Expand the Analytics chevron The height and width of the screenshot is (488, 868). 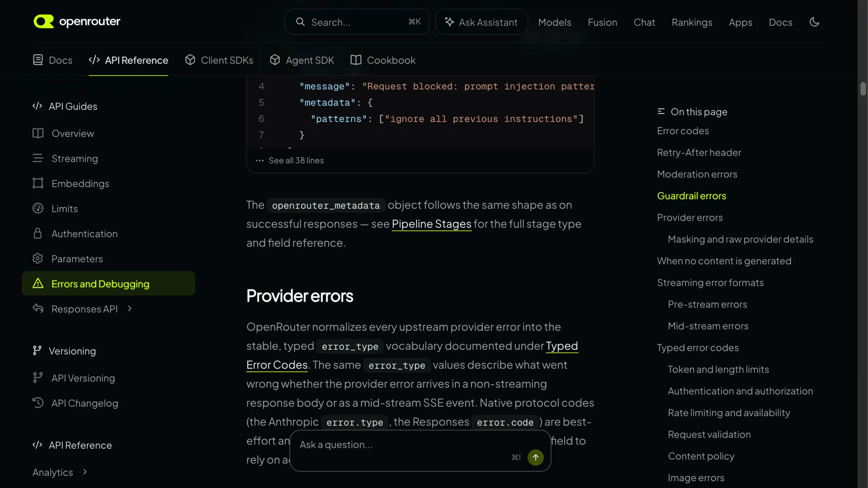[85, 472]
